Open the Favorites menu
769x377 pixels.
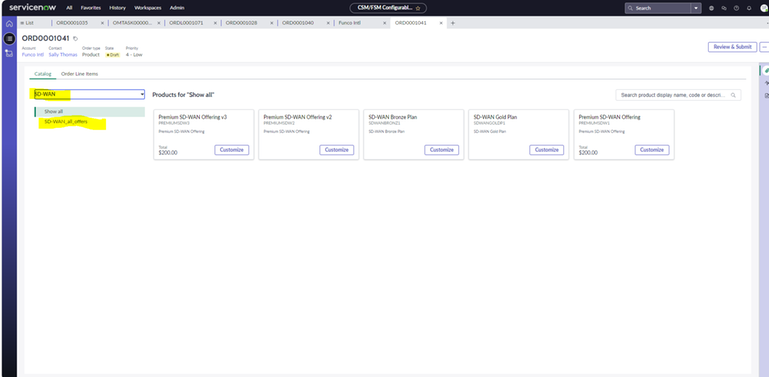coord(91,8)
